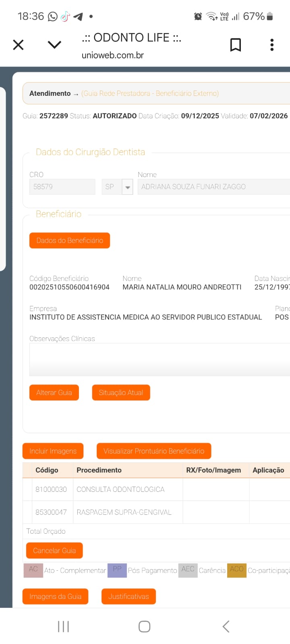Open the three-dot browser menu
This screenshot has width=290, height=644.
pyautogui.click(x=272, y=45)
